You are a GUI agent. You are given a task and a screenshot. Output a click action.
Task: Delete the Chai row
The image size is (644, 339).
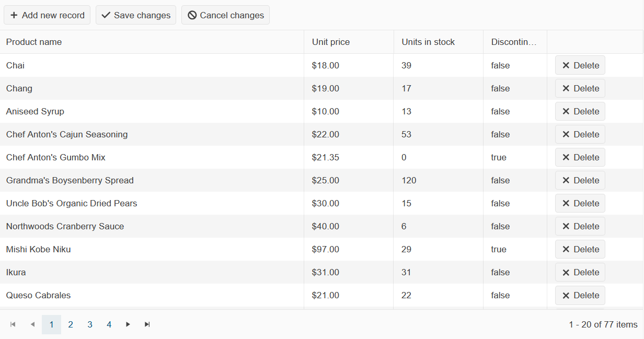tap(580, 65)
